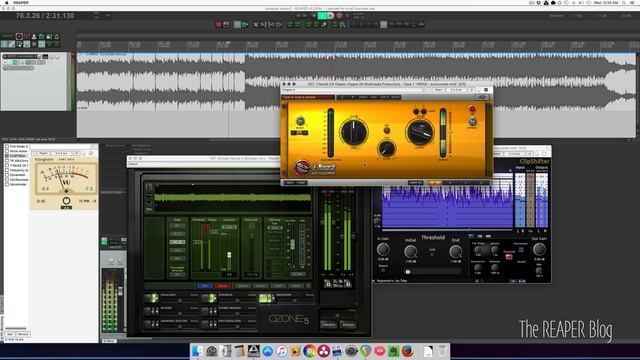Open the REAPER menu in the menu bar
The height and width of the screenshot is (360, 640).
(21, 2)
